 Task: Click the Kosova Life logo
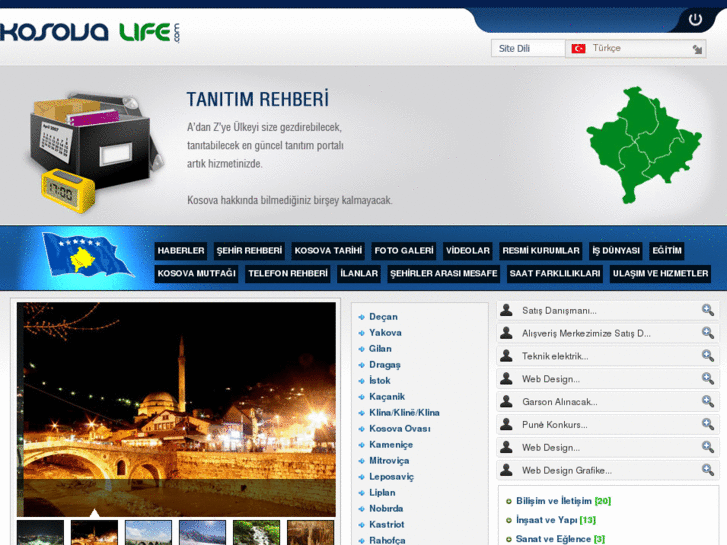(89, 32)
